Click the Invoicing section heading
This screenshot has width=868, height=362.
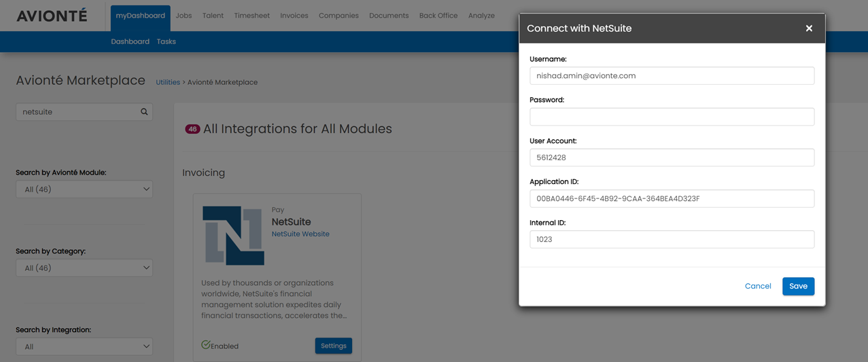click(203, 173)
